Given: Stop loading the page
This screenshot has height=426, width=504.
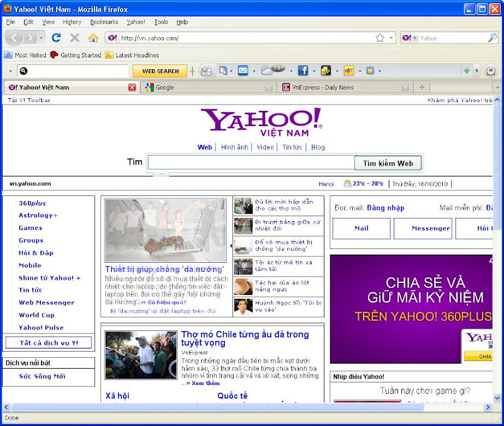Looking at the screenshot, I should [x=74, y=38].
